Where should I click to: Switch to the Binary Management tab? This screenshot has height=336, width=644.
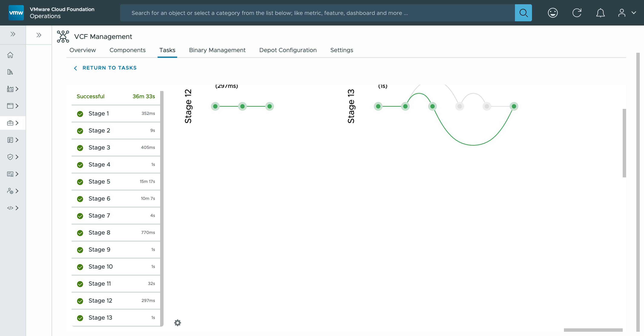point(217,50)
